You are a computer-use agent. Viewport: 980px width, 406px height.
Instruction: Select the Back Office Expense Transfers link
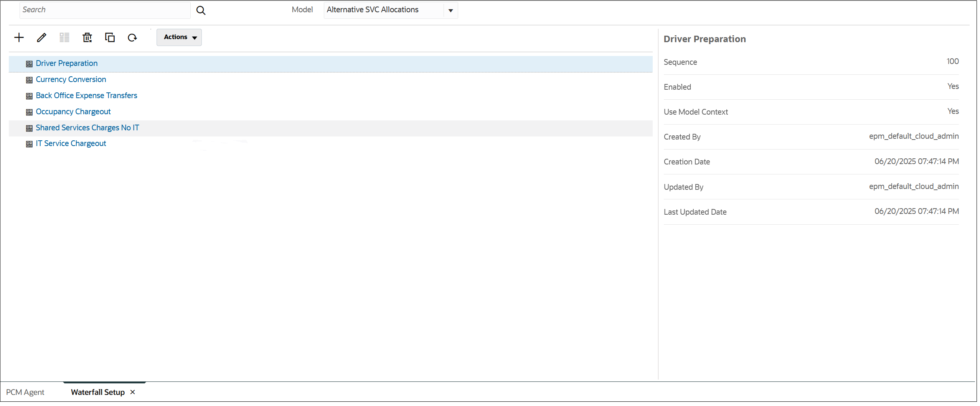86,95
